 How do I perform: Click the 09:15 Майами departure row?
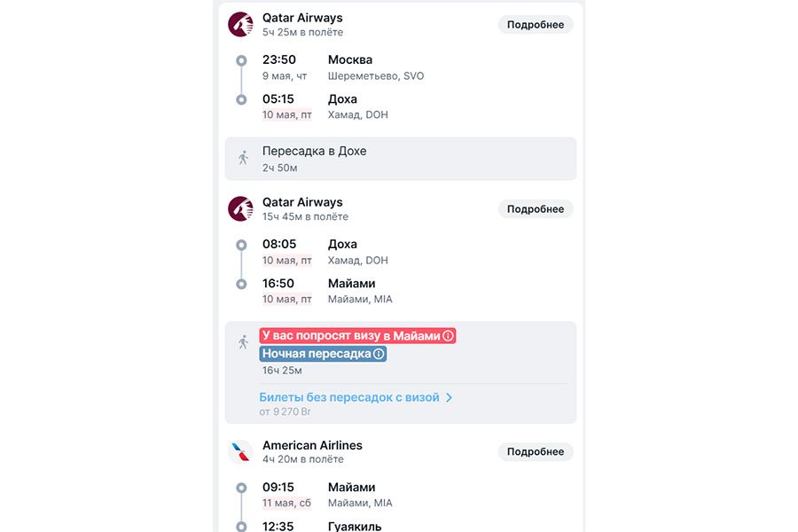[x=328, y=495]
